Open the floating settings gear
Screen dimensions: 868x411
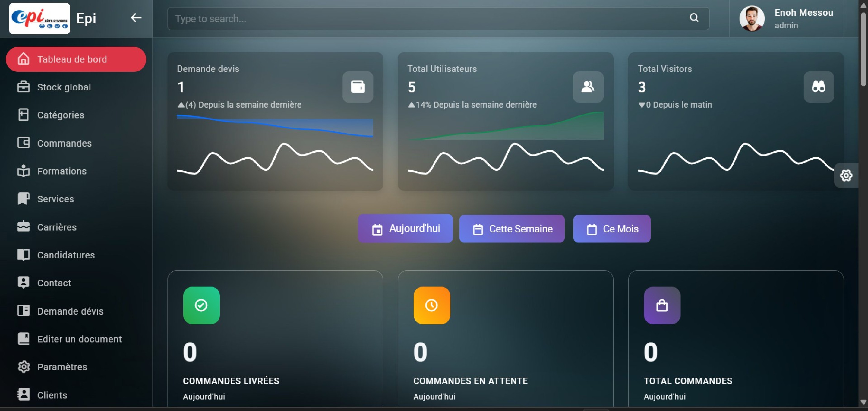846,175
